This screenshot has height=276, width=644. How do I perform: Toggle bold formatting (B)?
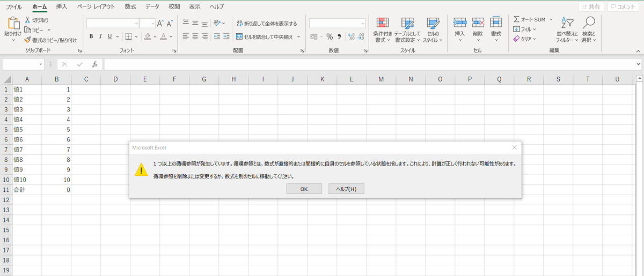pyautogui.click(x=92, y=36)
